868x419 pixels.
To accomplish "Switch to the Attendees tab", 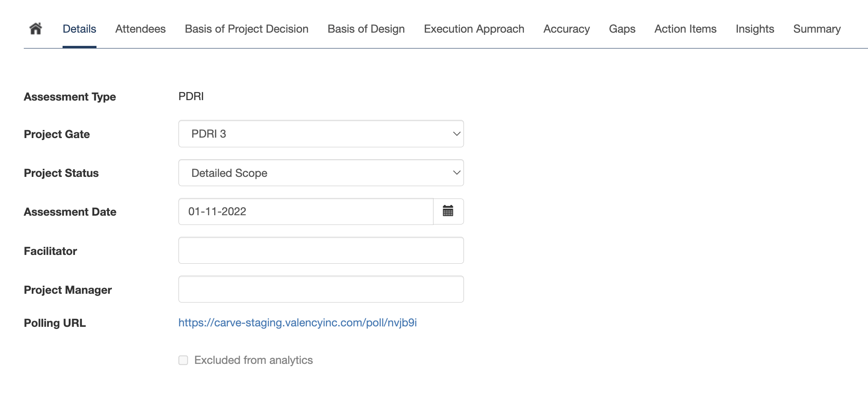I will (140, 29).
